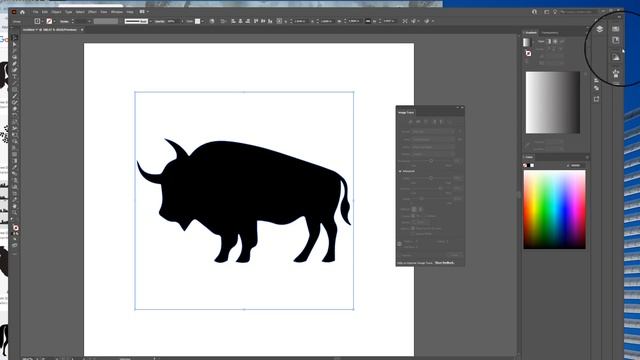
Task: Click the Fill and Stroke indicator in toolbar
Action: pyautogui.click(x=15, y=228)
